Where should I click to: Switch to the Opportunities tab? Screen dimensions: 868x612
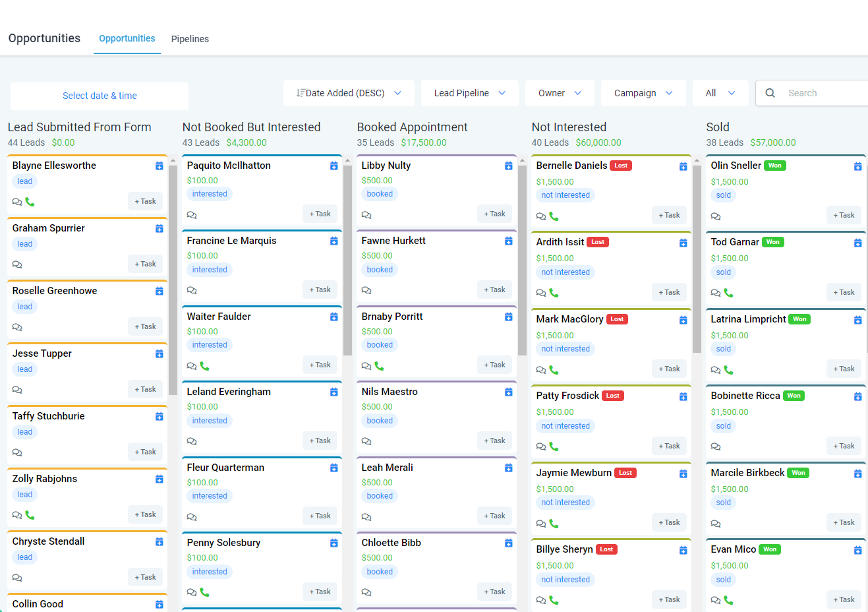pyautogui.click(x=127, y=38)
